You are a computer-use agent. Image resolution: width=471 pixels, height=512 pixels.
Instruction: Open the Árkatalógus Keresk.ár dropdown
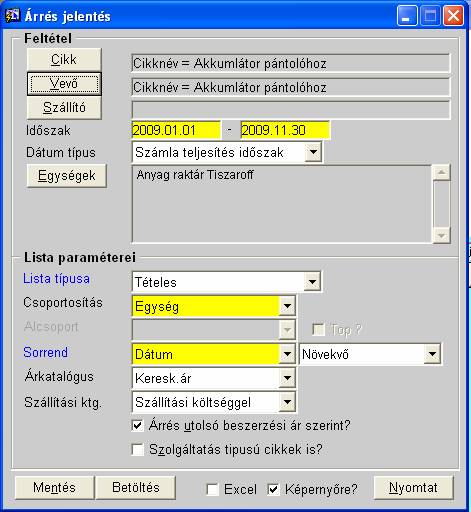(287, 378)
